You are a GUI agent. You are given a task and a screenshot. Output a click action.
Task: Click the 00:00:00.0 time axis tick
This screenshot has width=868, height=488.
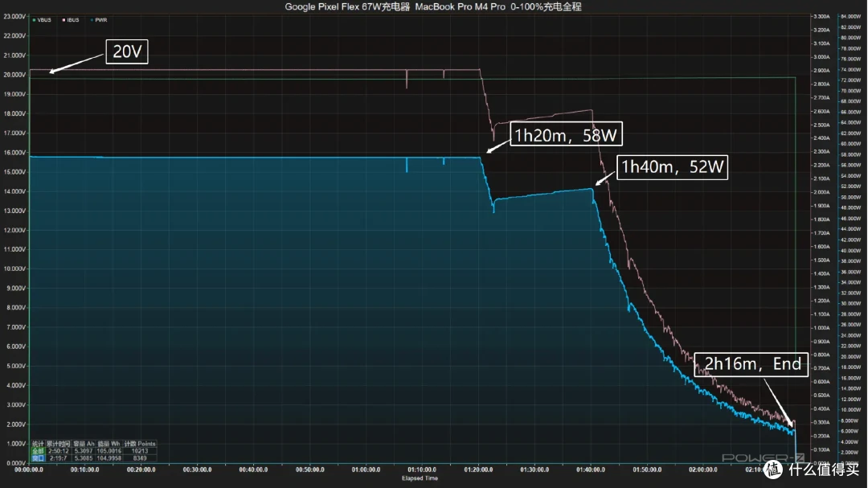[29, 470]
